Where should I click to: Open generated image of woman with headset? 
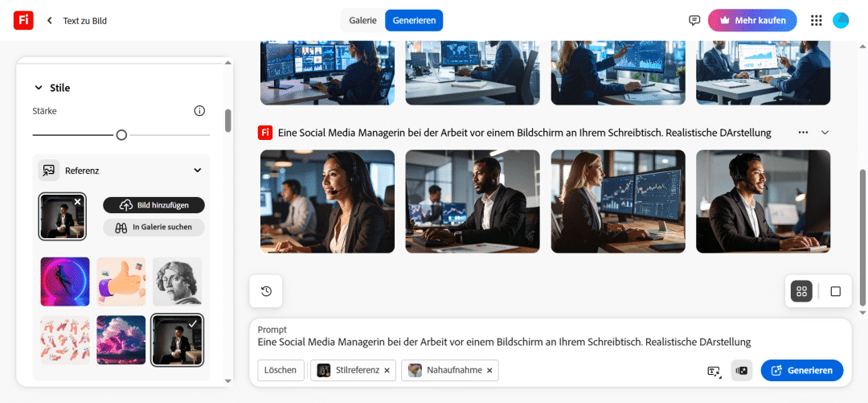(x=328, y=201)
